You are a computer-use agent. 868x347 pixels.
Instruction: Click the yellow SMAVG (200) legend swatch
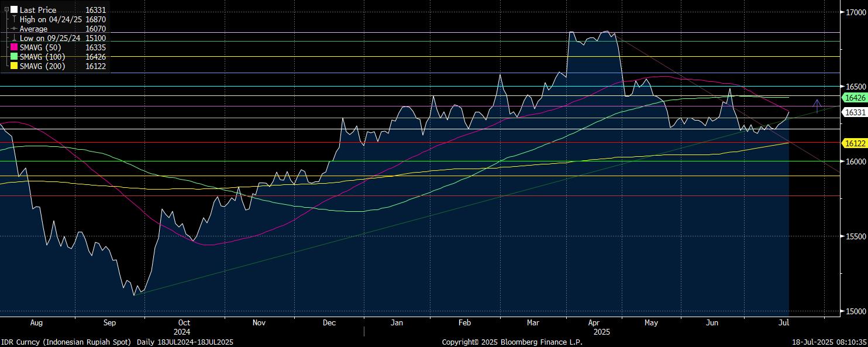pos(14,66)
